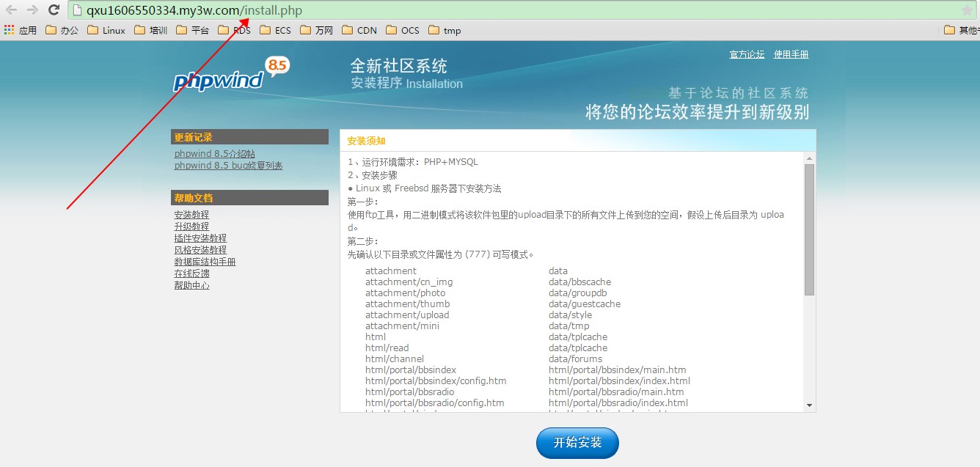Open the 在线反馈 link
The height and width of the screenshot is (467, 980).
coord(191,273)
